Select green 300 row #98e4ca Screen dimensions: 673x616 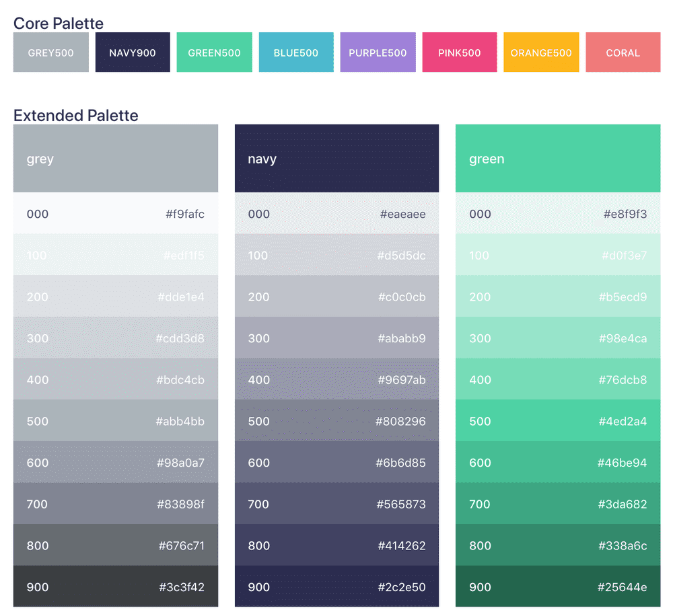click(558, 338)
